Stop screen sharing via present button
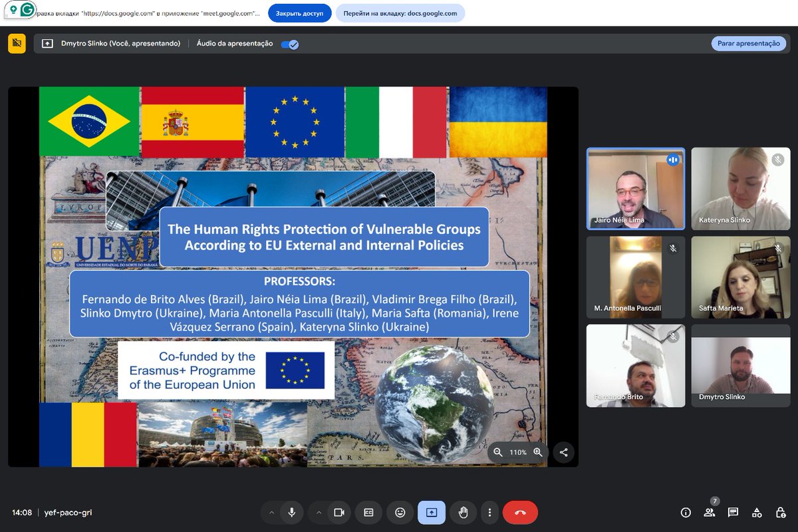798x532 pixels. [432, 512]
